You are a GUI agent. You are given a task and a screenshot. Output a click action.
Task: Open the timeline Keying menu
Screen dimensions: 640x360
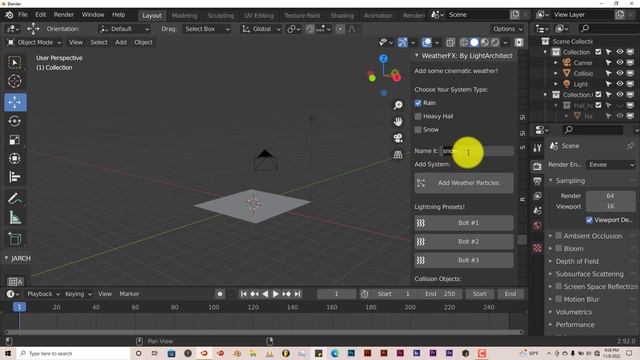click(x=78, y=294)
